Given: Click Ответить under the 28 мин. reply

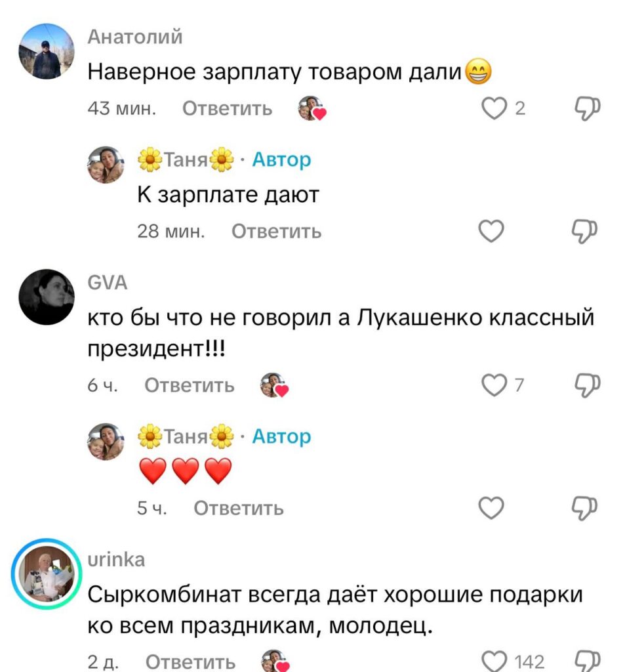Looking at the screenshot, I should click(x=276, y=232).
